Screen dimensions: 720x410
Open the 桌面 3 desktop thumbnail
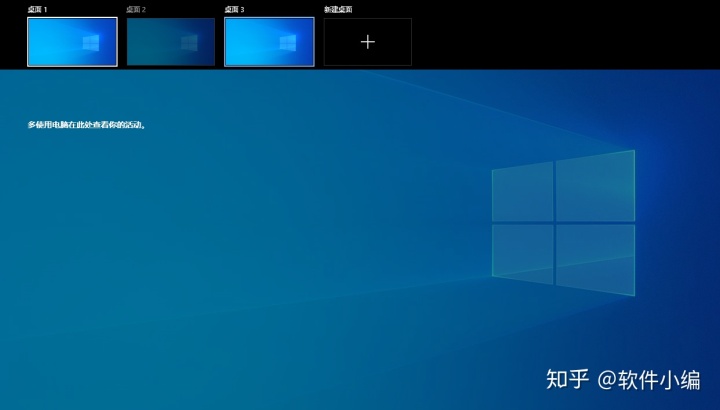coord(269,42)
